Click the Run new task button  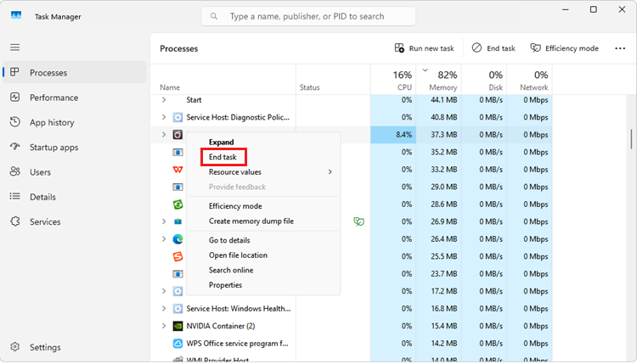click(x=424, y=48)
